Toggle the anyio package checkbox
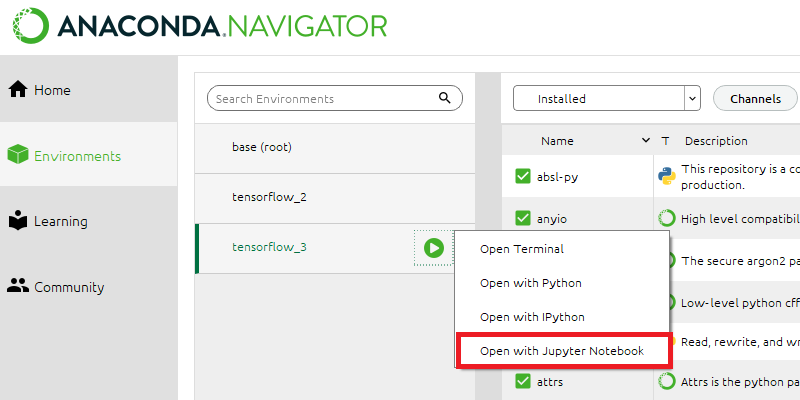Viewport: 800px width, 400px height. [523, 218]
